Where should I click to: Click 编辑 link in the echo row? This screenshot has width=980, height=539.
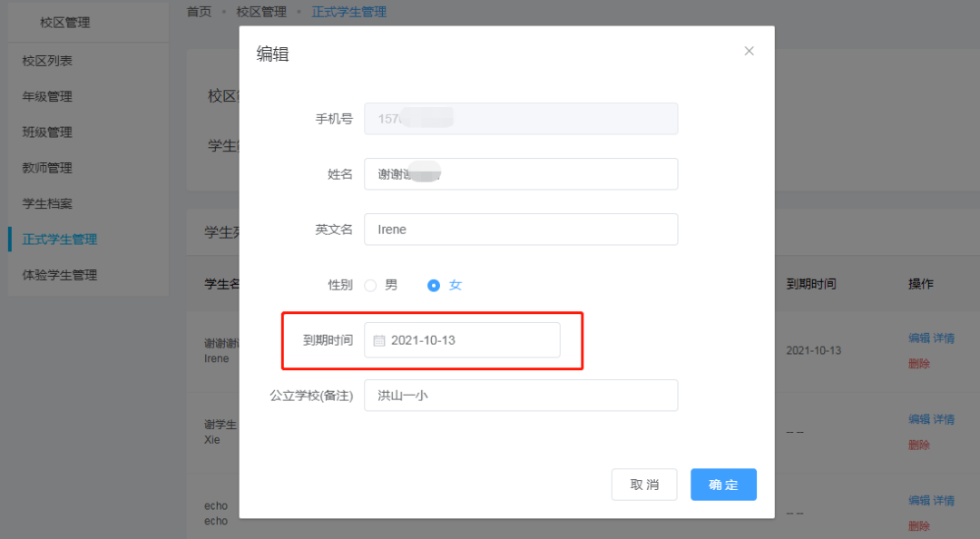(x=919, y=501)
